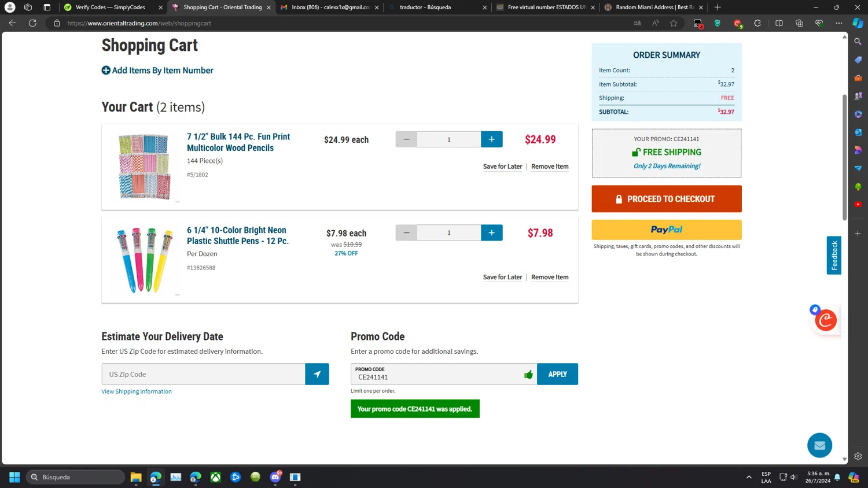Viewport: 868px width, 488px height.
Task: Remove Wood Pencils item from cart
Action: (550, 167)
